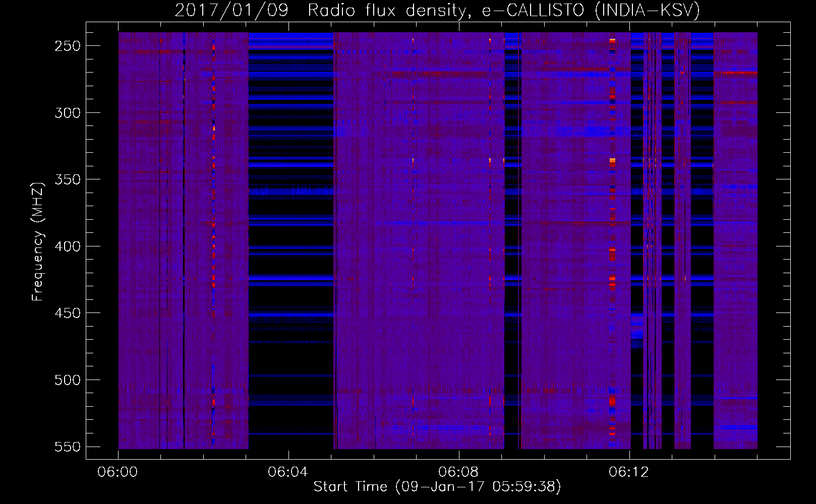The height and width of the screenshot is (504, 816).
Task: Click the 06:12 time tick label
Action: 629,472
